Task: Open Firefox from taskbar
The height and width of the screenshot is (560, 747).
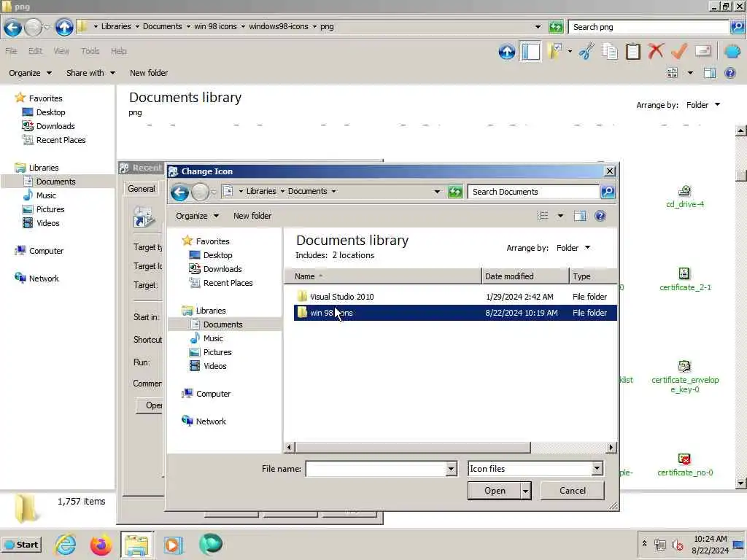Action: click(x=101, y=544)
